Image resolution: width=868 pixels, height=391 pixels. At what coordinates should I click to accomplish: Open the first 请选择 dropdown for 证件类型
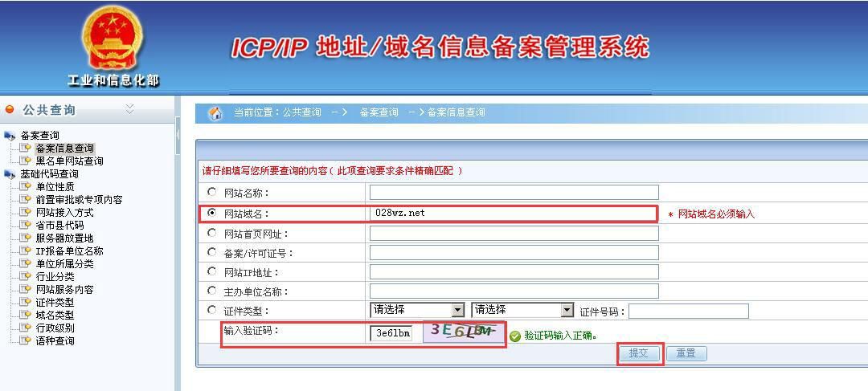pos(417,310)
